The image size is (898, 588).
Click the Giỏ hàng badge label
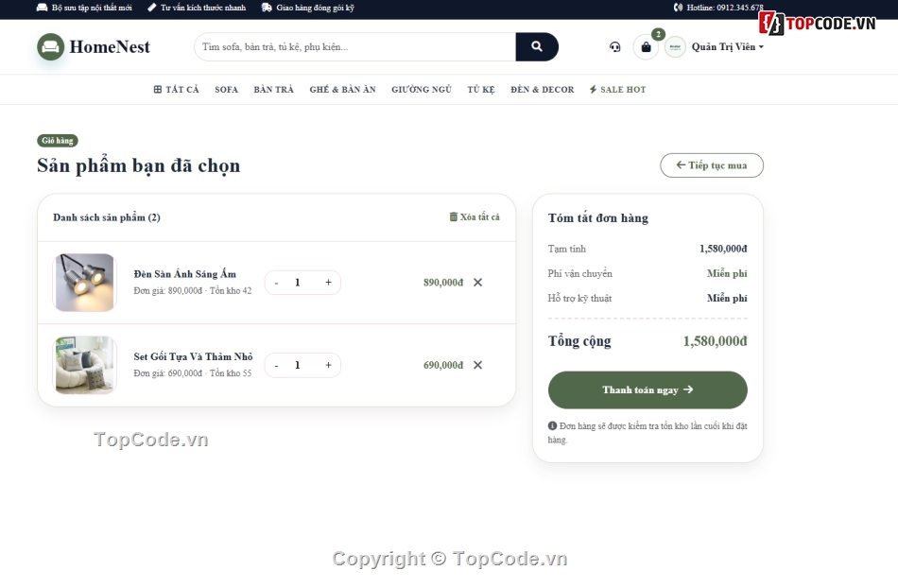58,140
